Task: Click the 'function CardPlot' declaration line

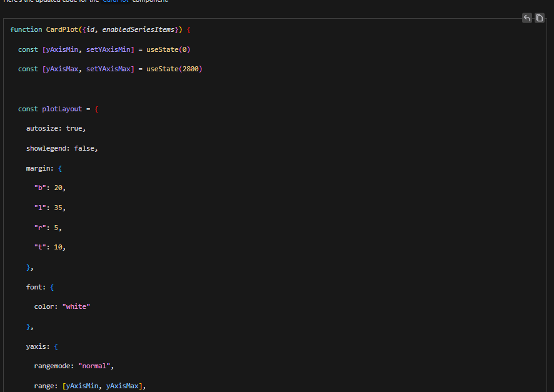Action: [x=100, y=29]
